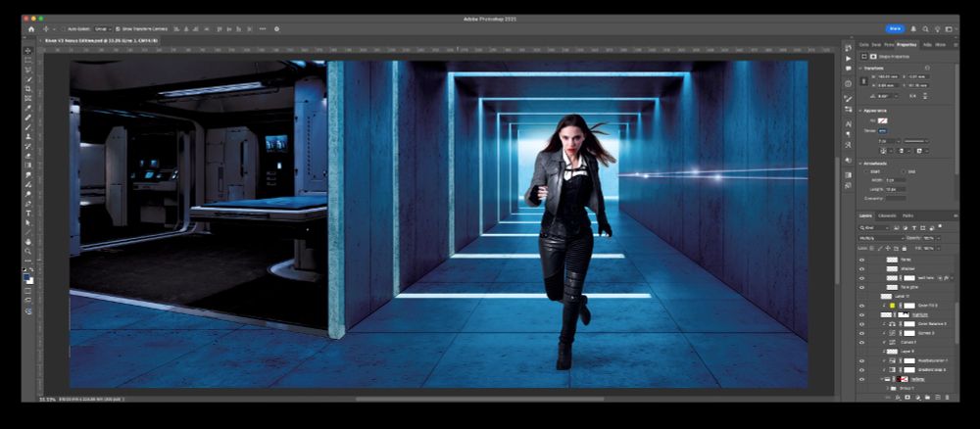Click the Lock all padlock icon
The image size is (980, 429).
coord(905,248)
